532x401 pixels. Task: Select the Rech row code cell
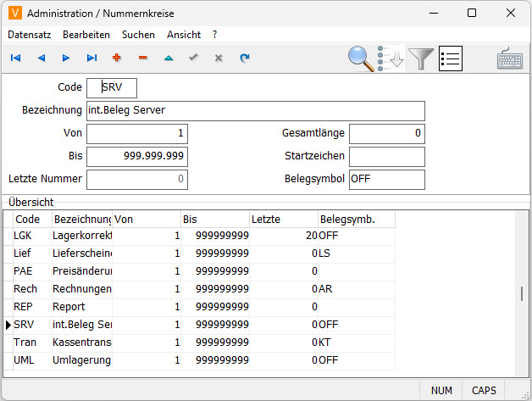click(32, 289)
